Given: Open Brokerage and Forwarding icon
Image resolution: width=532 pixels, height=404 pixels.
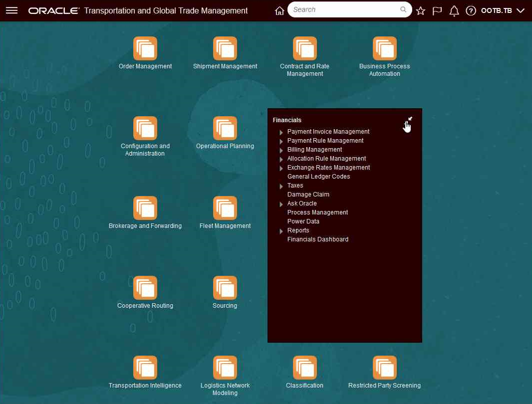Looking at the screenshot, I should [145, 208].
